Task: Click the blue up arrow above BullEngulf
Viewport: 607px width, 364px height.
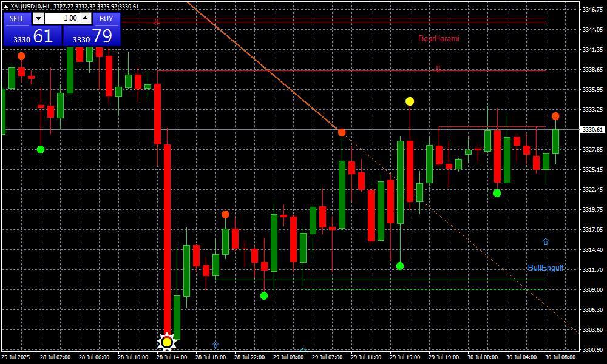Action: click(545, 241)
